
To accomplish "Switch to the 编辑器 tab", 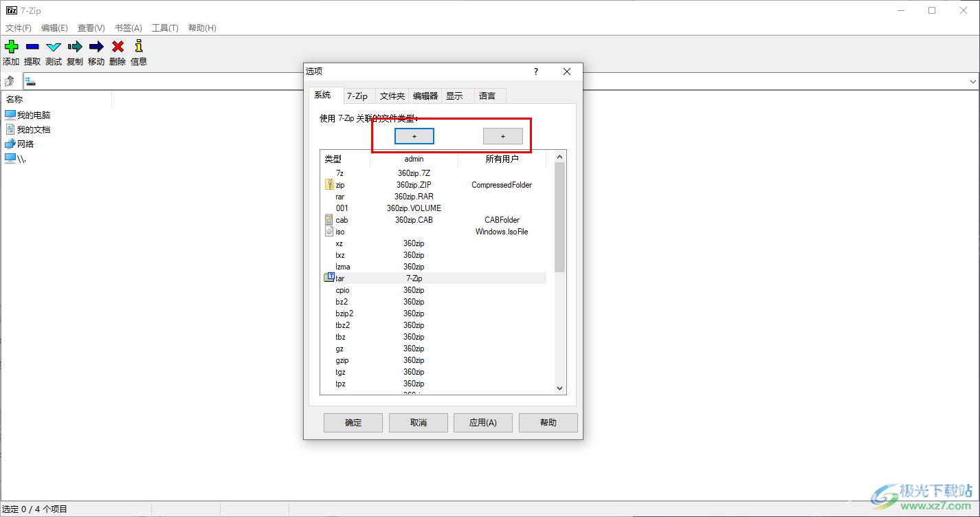I will (x=425, y=96).
